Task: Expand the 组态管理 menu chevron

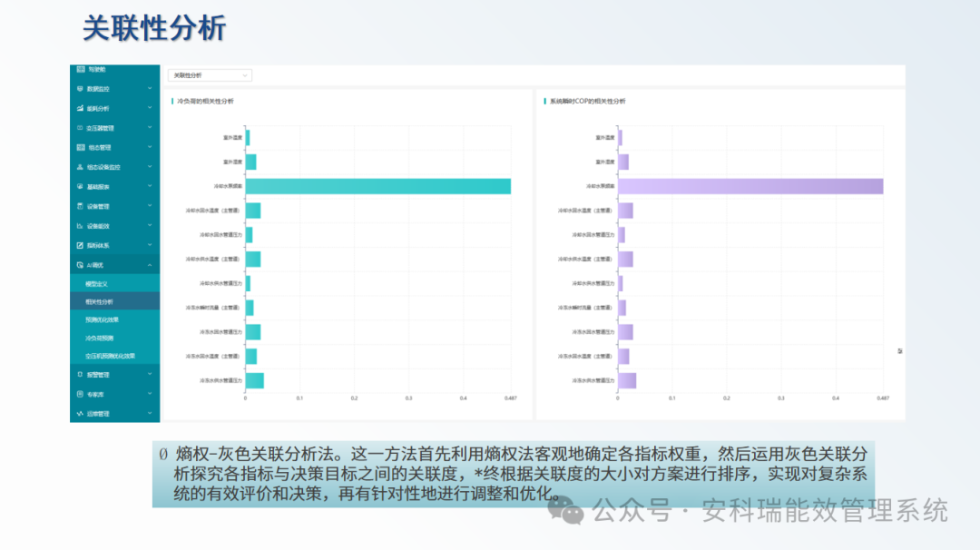Action: coord(150,148)
